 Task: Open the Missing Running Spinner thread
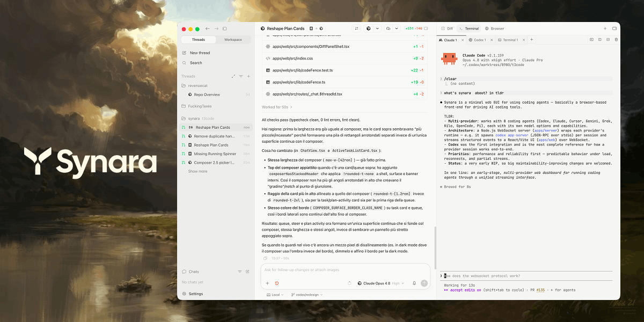[215, 153]
